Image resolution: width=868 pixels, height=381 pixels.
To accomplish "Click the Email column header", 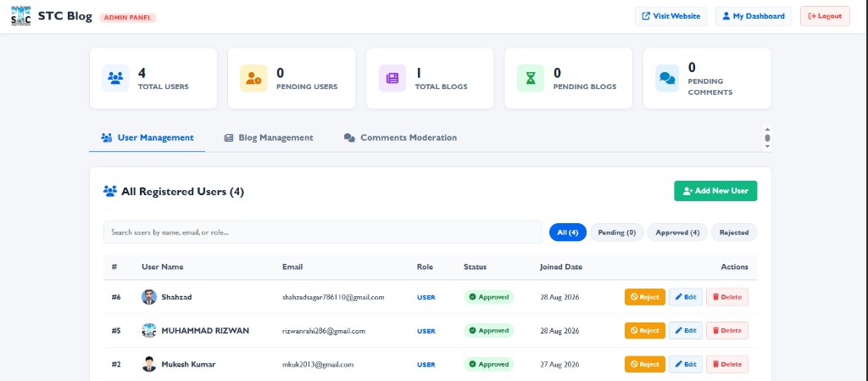I will coord(292,267).
